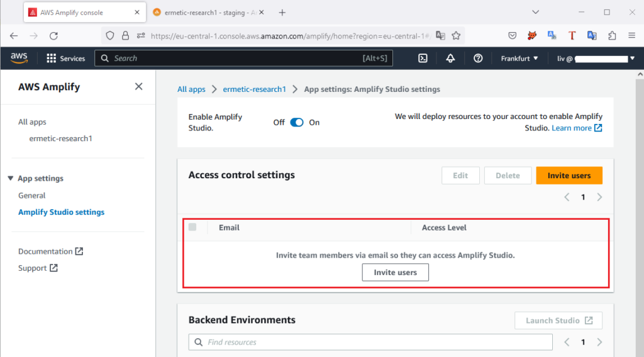Open the notifications bell

coord(450,59)
